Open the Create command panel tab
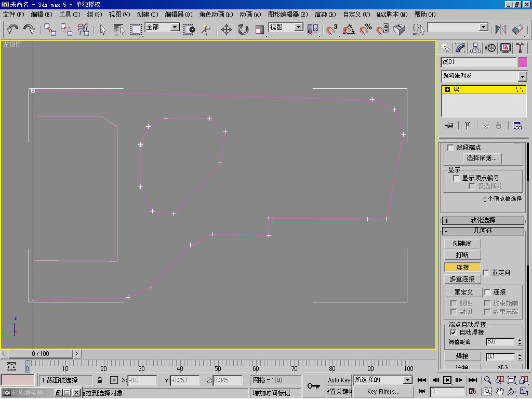The height and width of the screenshot is (399, 532). click(445, 48)
